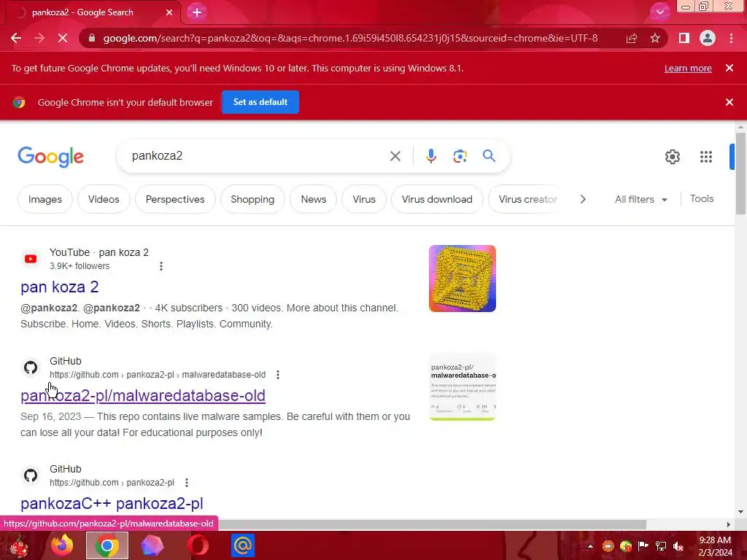The height and width of the screenshot is (560, 747).
Task: Bookmark this page with star icon
Action: (655, 38)
